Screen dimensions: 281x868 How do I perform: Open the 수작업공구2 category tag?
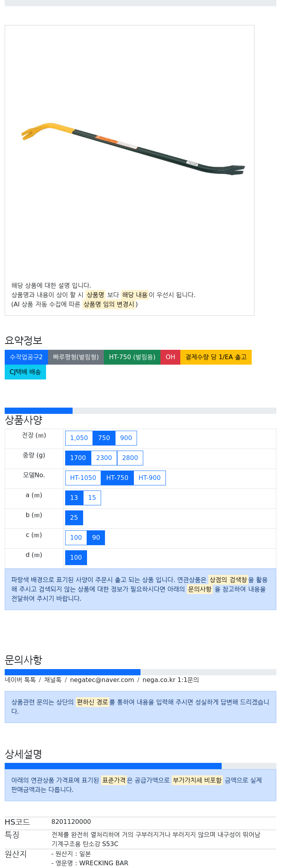[x=26, y=357]
